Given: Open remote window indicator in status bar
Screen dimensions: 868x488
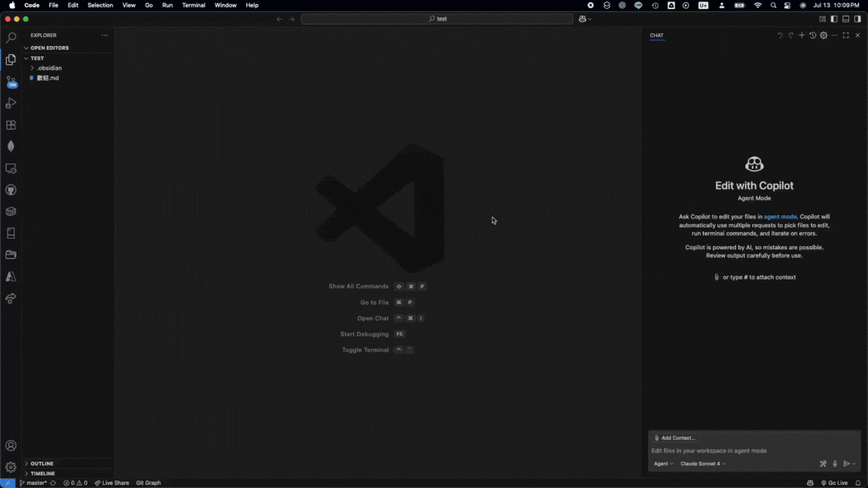Looking at the screenshot, I should point(8,483).
